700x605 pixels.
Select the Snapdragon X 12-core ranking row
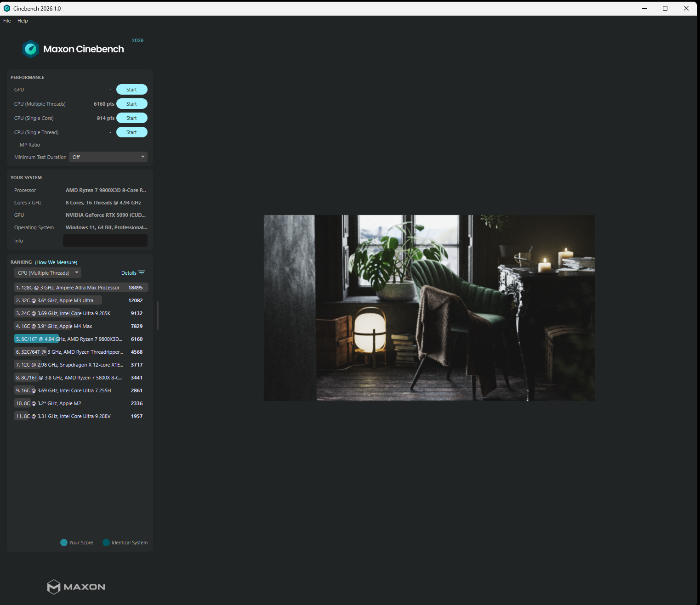(81, 365)
